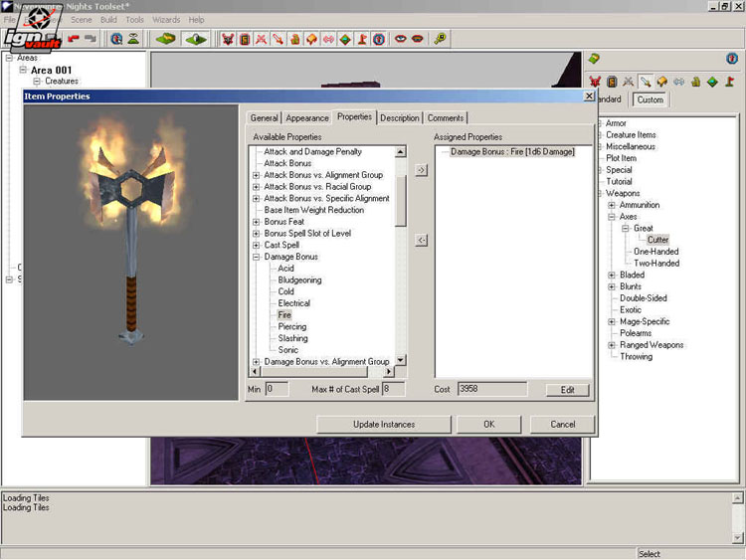Select items sword palette icon in the right panel
This screenshot has height=560, width=746.
click(646, 82)
